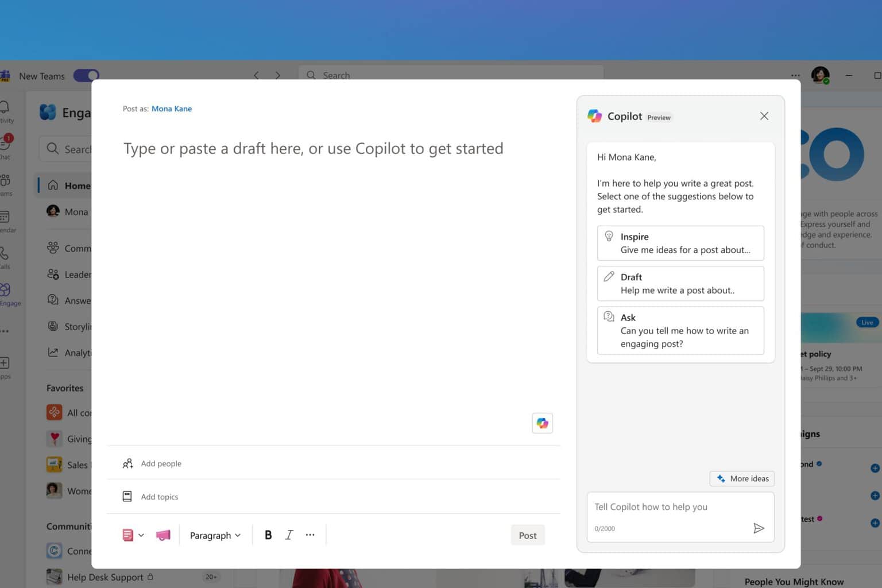The image size is (882, 588).
Task: Open Communities in the Engage sidebar
Action: click(69, 248)
